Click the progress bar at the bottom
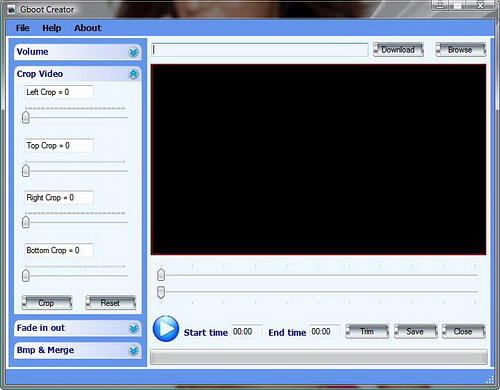500x390 pixels. (319, 357)
